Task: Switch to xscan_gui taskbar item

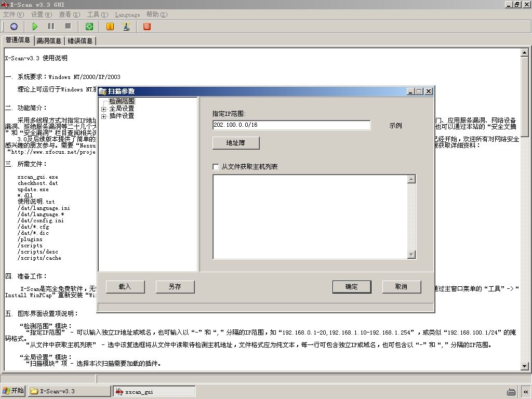Action: 154,392
